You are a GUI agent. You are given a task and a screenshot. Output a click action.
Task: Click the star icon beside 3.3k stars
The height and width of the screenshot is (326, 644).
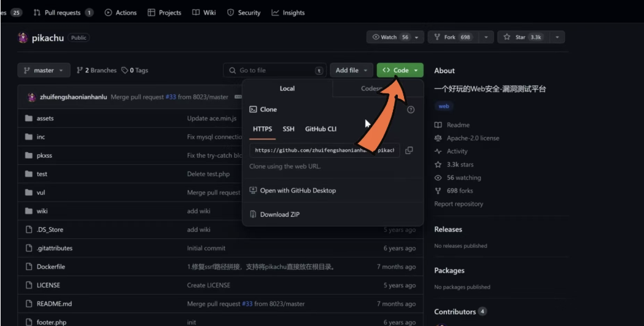point(438,165)
